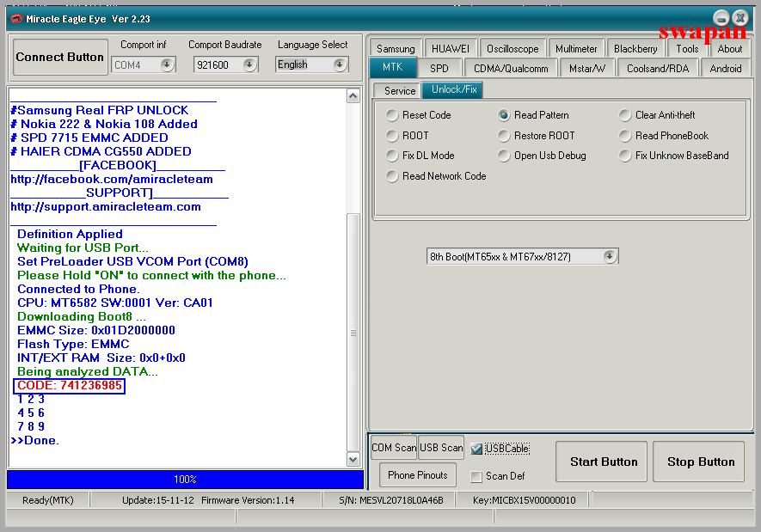Open the About tab
Viewport: 761px width, 532px height.
pos(730,49)
